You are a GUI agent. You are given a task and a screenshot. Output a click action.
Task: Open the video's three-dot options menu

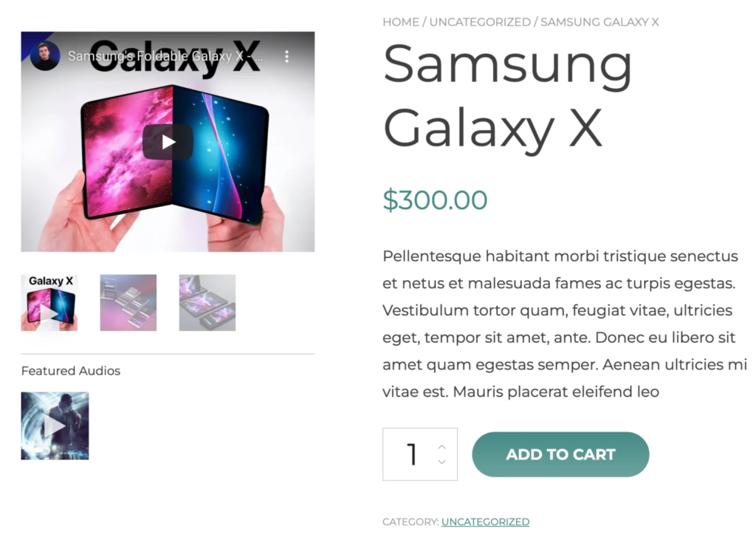click(x=287, y=56)
